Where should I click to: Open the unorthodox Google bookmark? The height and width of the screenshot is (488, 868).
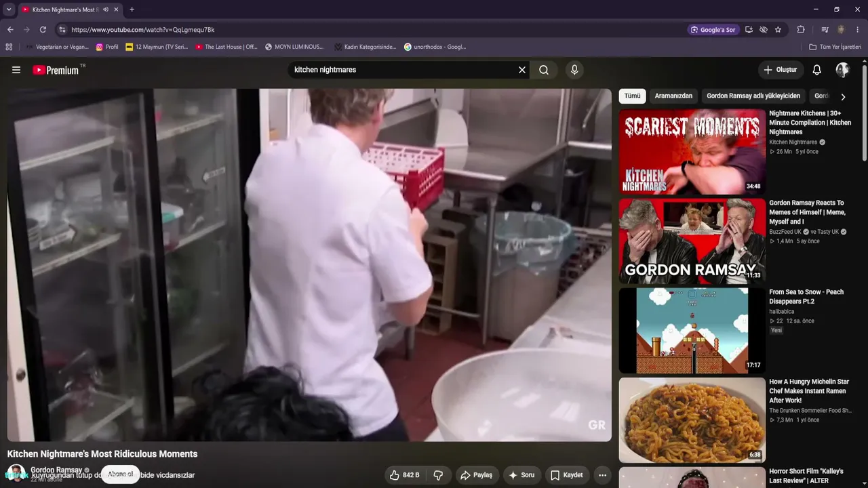tap(435, 47)
